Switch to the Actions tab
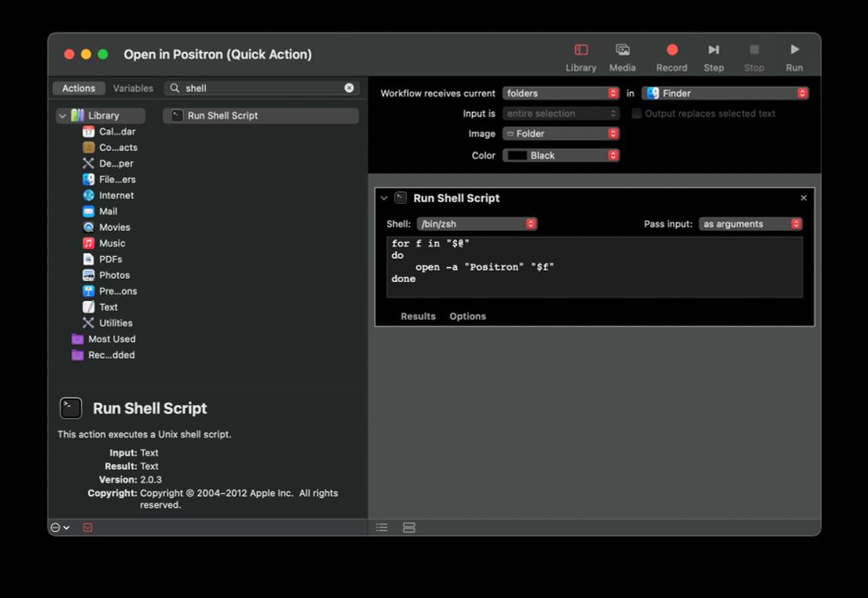The height and width of the screenshot is (598, 868). coord(79,88)
